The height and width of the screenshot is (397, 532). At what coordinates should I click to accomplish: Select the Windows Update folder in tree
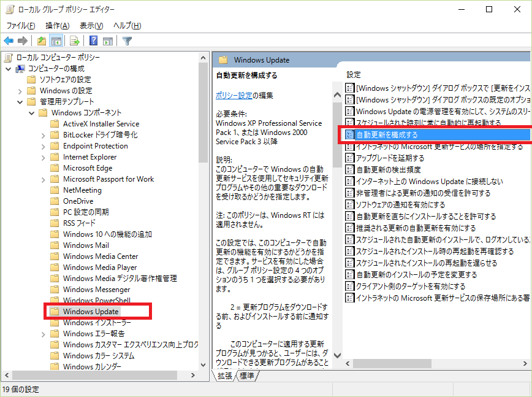[91, 312]
